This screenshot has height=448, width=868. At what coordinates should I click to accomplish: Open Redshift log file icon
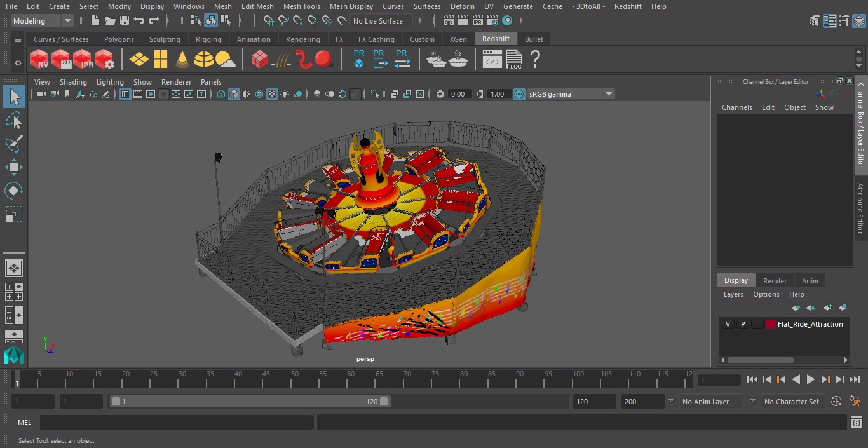[513, 59]
